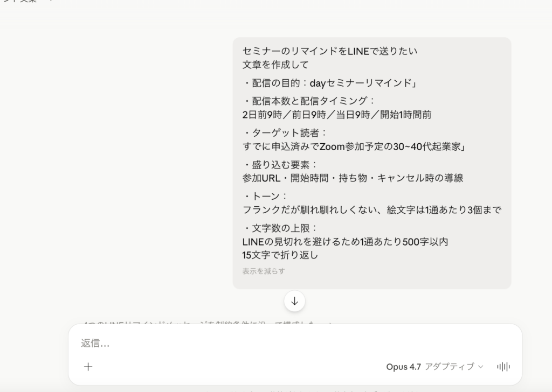The height and width of the screenshot is (392, 552).
Task: Open the Opus 4.7 model selector
Action: [434, 367]
